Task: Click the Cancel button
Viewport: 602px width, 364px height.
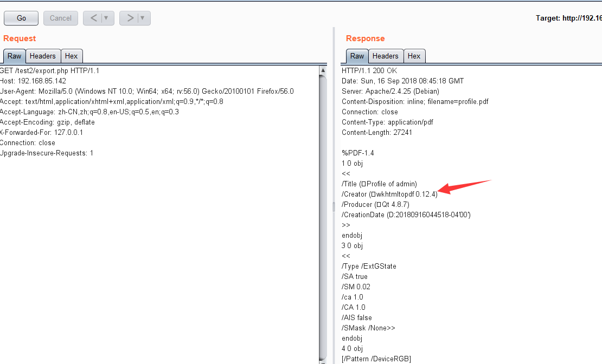Action: 61,18
